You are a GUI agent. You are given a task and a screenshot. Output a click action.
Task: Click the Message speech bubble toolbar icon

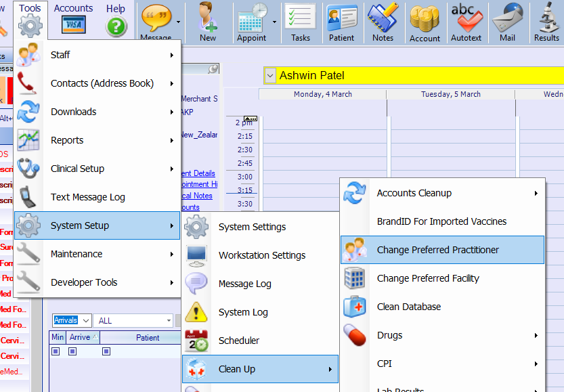[x=156, y=17]
